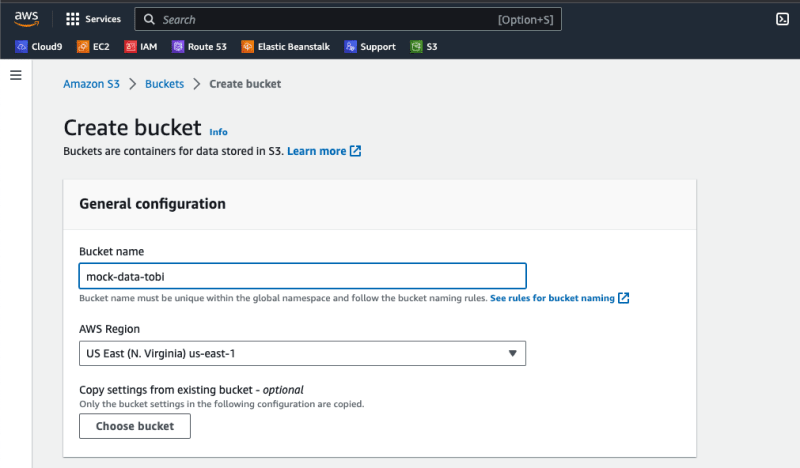The image size is (800, 468).
Task: Click the Choose bucket button
Action: [x=135, y=426]
